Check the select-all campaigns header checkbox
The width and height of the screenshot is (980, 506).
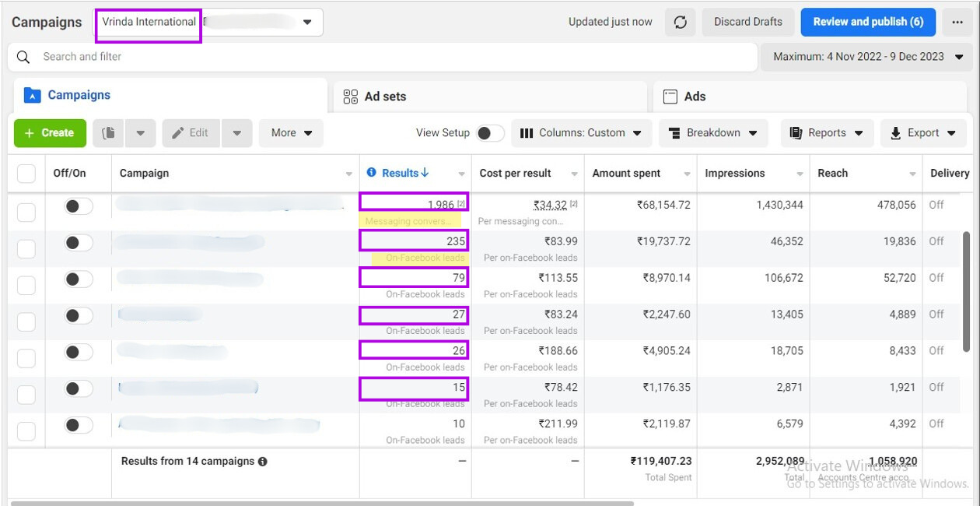click(26, 174)
